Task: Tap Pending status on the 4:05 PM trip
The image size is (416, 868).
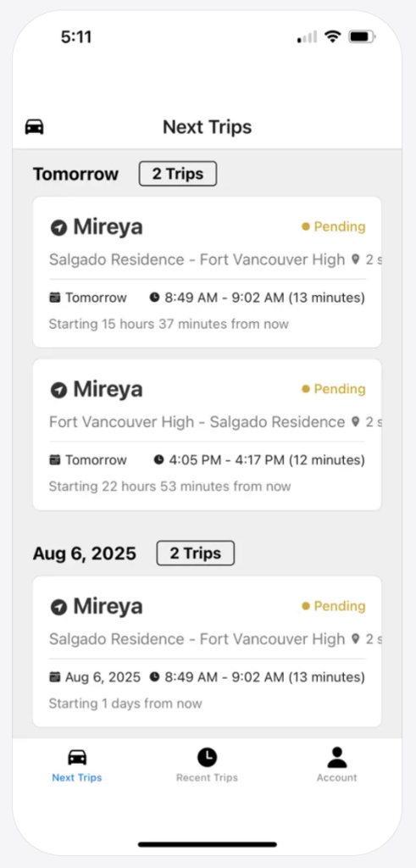Action: point(334,389)
